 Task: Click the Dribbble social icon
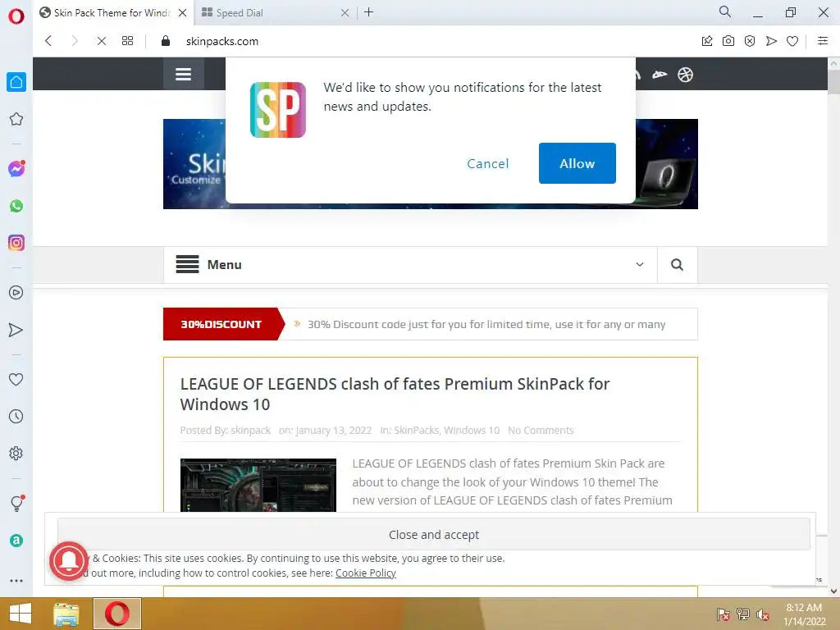(x=685, y=75)
